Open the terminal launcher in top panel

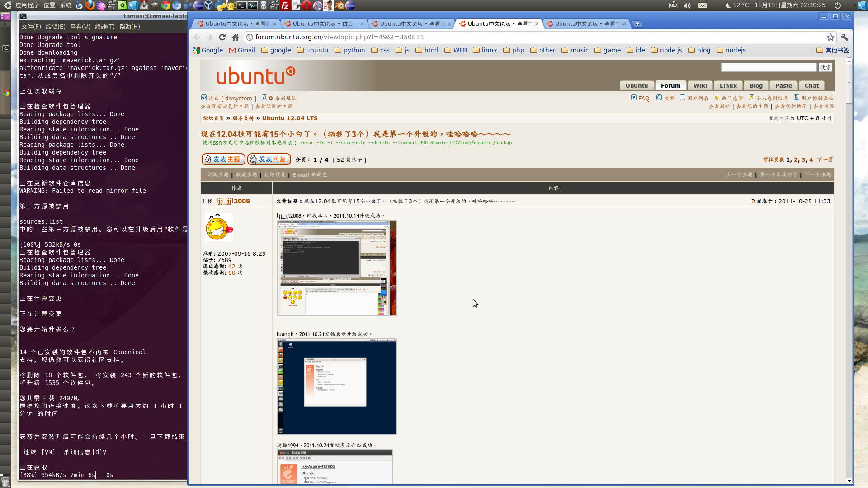pyautogui.click(x=242, y=5)
